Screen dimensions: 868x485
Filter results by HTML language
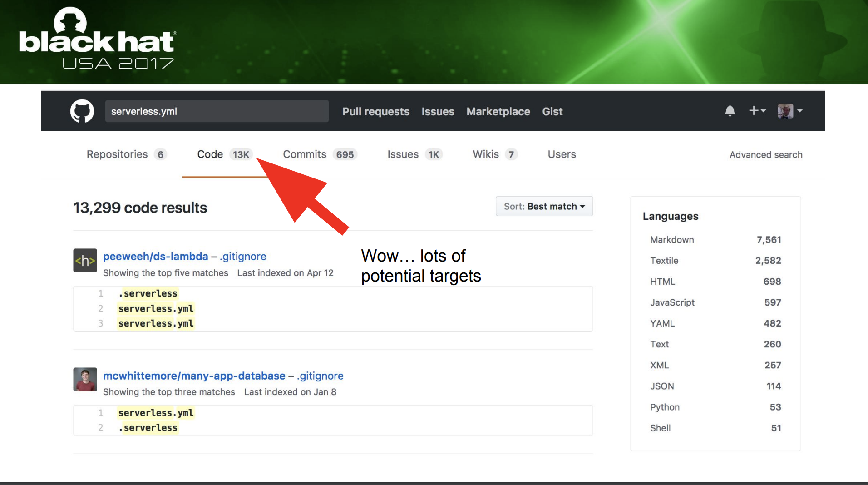[715, 282]
